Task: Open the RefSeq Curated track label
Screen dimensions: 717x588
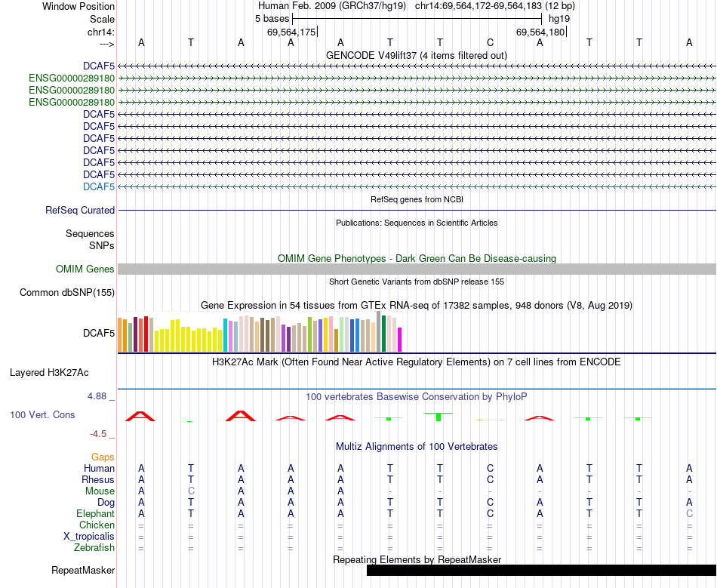Action: 80,211
